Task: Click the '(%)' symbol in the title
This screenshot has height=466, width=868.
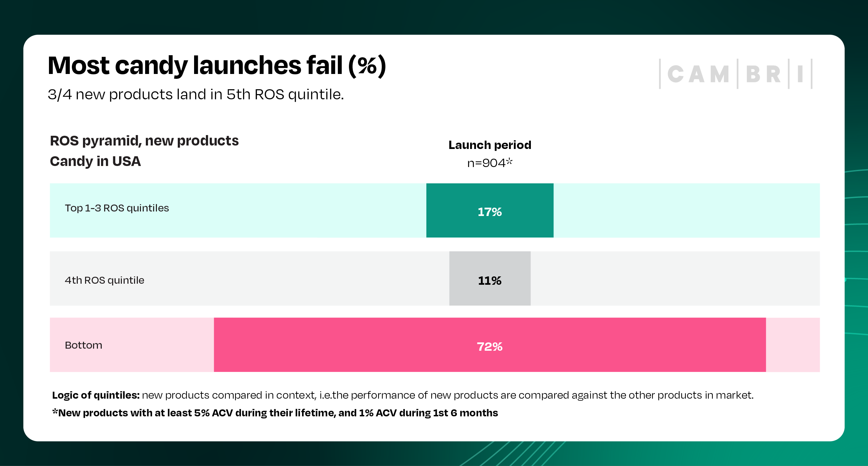Action: [367, 65]
